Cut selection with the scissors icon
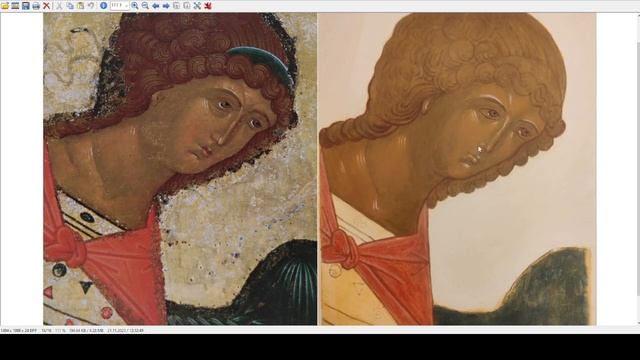Screen dimensions: 640x360 (59, 6)
